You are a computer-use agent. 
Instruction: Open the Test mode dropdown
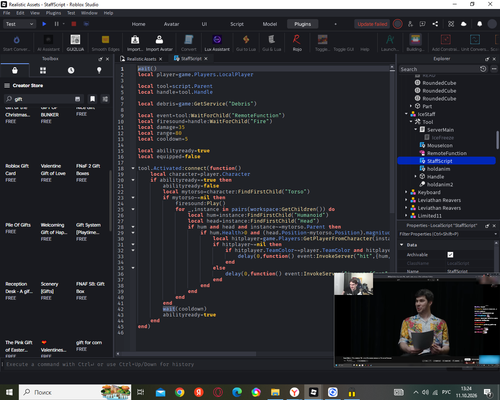tap(19, 24)
